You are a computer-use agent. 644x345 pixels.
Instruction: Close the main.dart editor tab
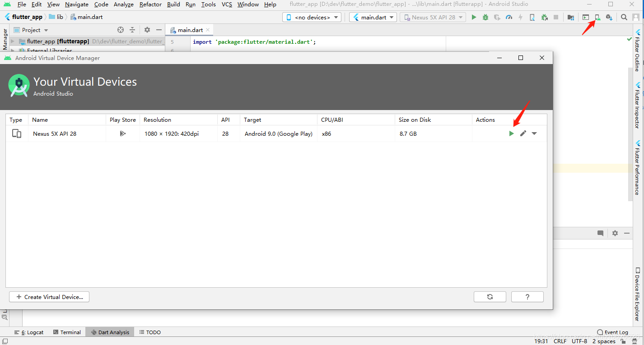pyautogui.click(x=209, y=30)
